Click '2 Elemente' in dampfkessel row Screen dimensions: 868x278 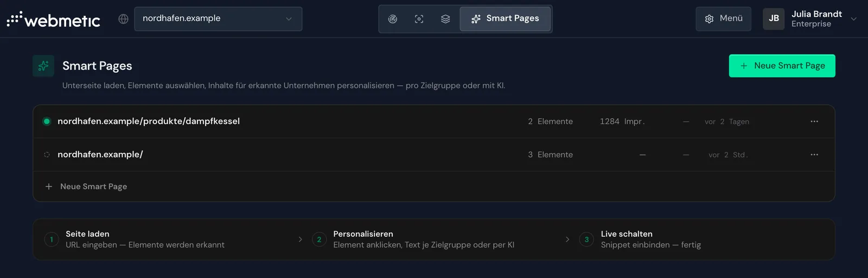[550, 122]
